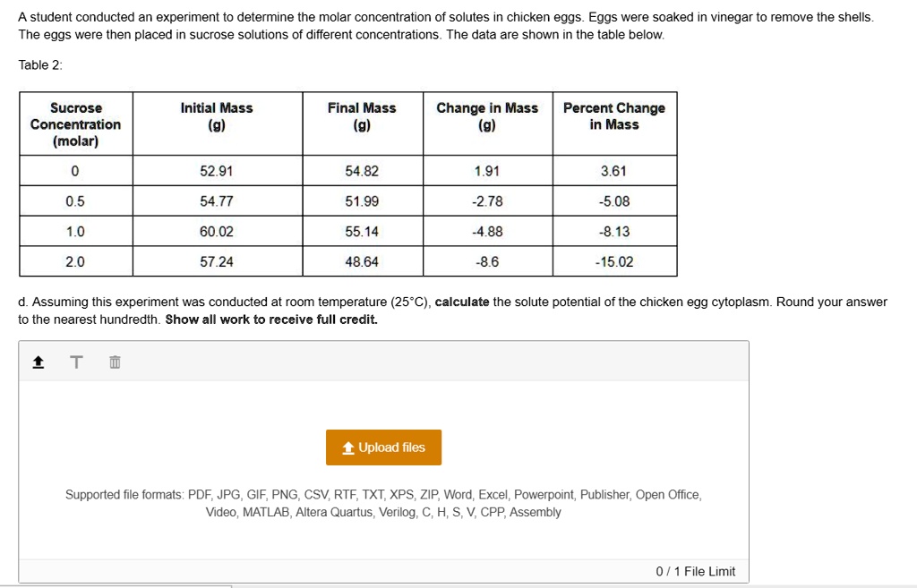Open the text entry tool using the T icon
The image size is (917, 588).
pyautogui.click(x=76, y=361)
